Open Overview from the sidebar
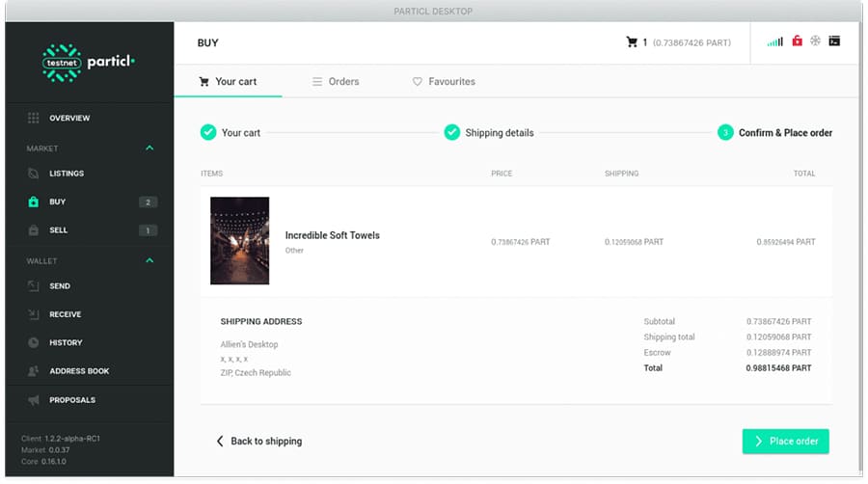868x484 pixels. point(68,118)
